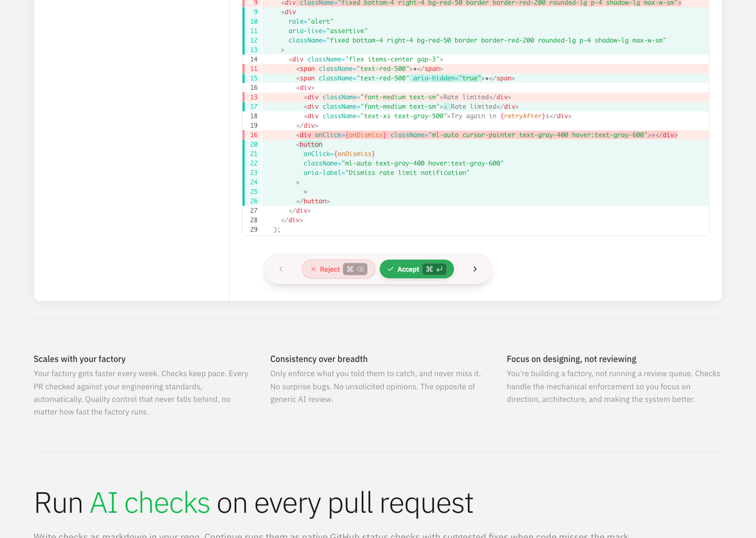The height and width of the screenshot is (538, 756).
Task: Click the warning symbol before added 'Rate limited' text
Action: click(446, 107)
